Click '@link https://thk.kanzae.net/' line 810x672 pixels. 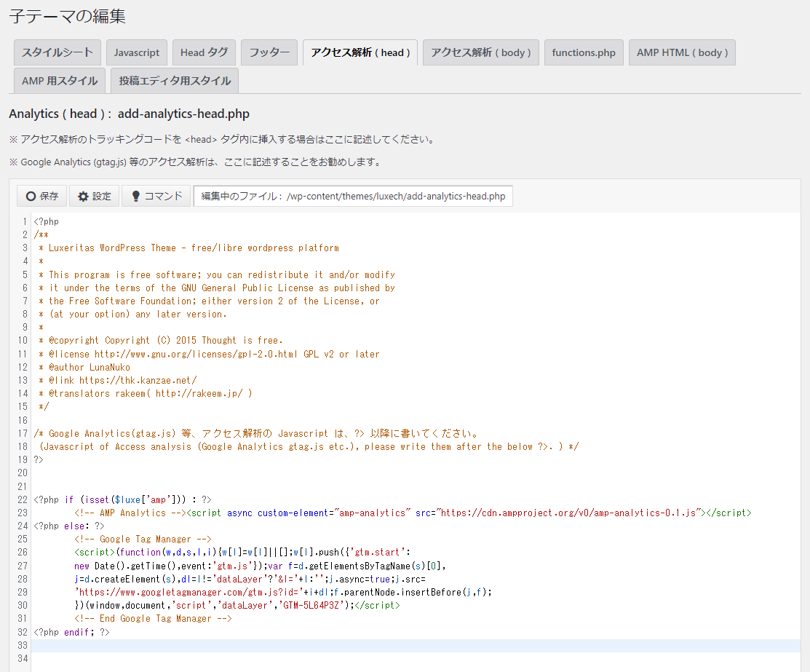click(118, 380)
